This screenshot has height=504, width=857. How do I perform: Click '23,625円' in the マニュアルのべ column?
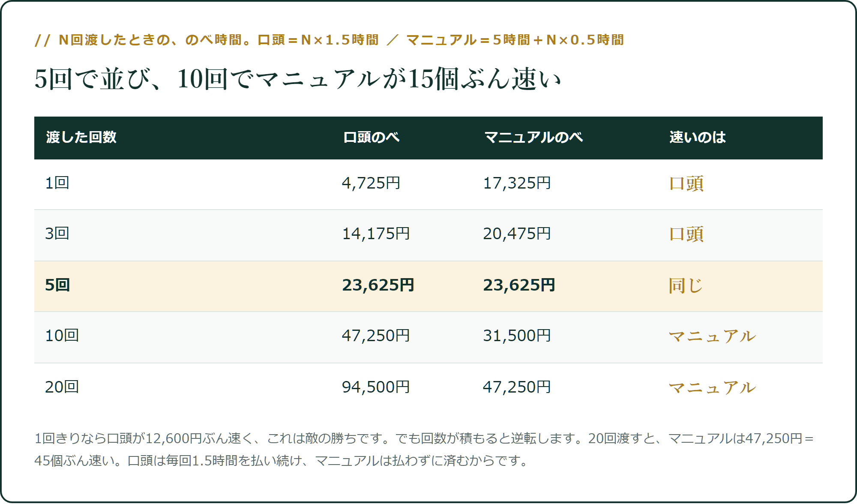point(519,285)
